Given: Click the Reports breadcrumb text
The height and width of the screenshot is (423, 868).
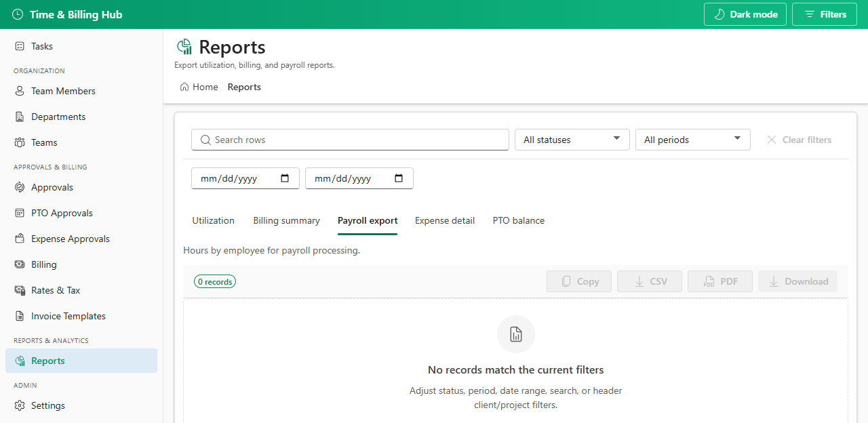Looking at the screenshot, I should pos(244,87).
